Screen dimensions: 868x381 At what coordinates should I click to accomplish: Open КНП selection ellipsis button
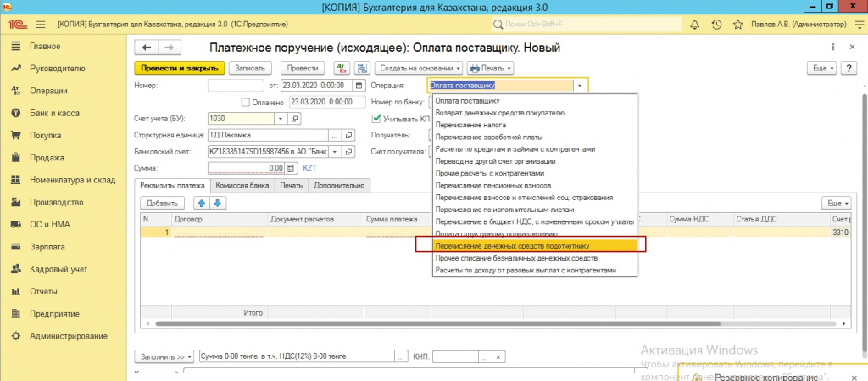point(486,356)
